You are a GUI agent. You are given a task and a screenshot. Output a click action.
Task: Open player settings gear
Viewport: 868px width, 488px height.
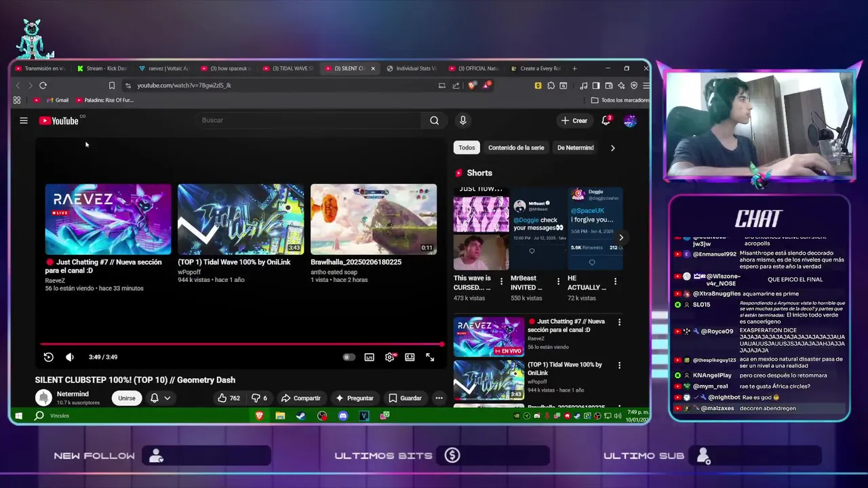pos(389,357)
